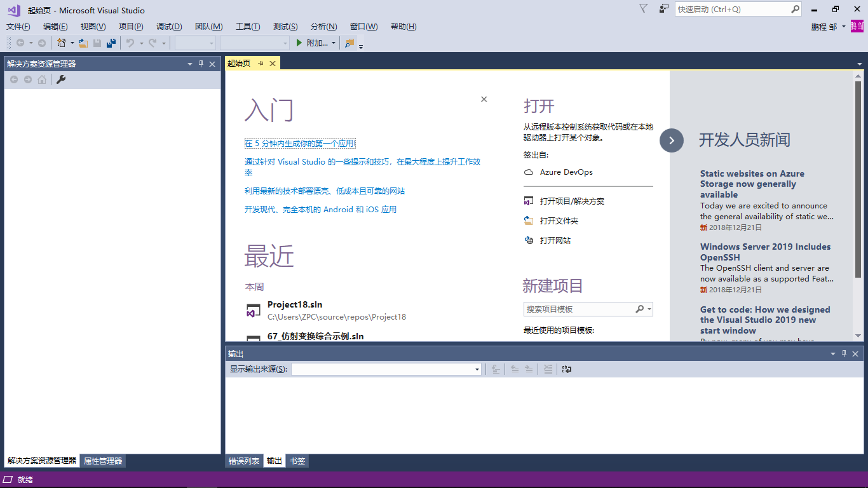Open the 搜索项目模板 dropdown arrow
The width and height of the screenshot is (868, 488).
(649, 309)
